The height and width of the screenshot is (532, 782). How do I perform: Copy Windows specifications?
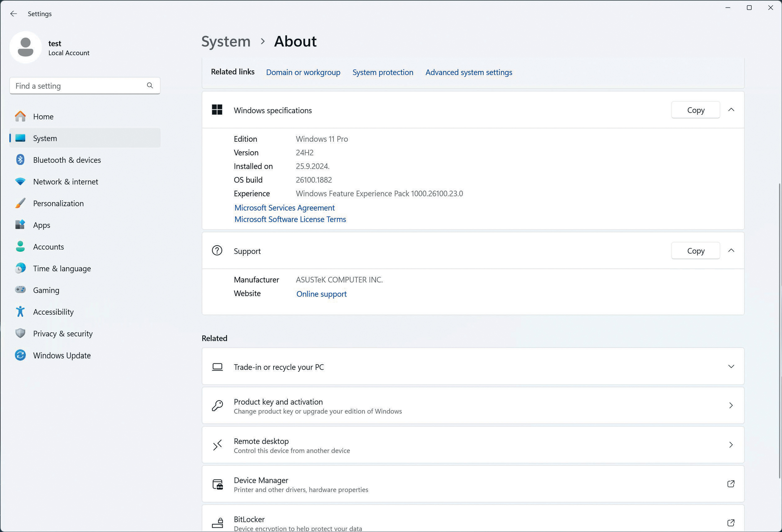696,110
